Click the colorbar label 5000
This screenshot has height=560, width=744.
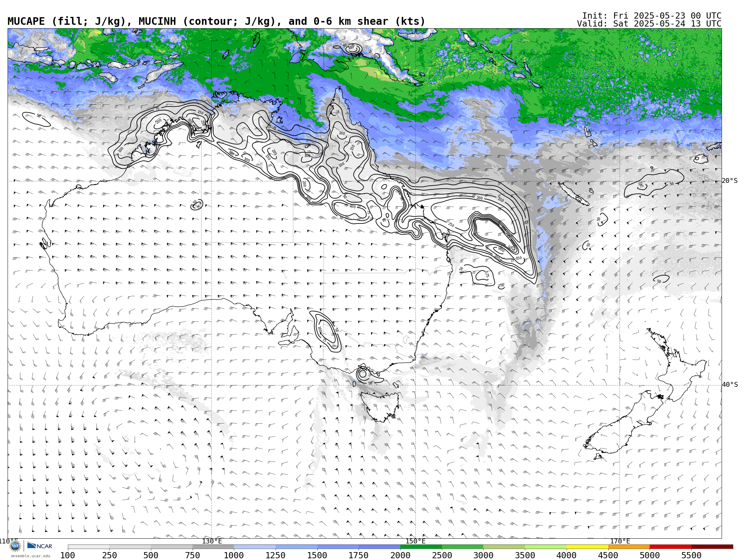click(x=650, y=556)
